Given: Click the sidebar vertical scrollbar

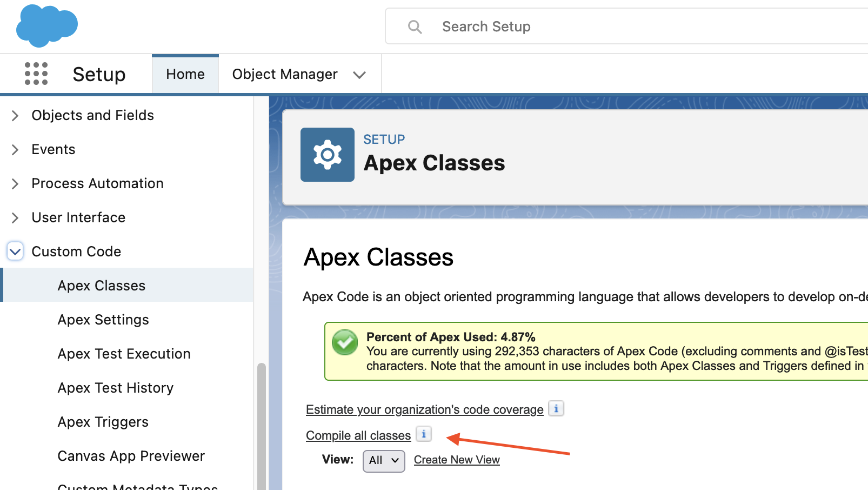Looking at the screenshot, I should (262, 426).
